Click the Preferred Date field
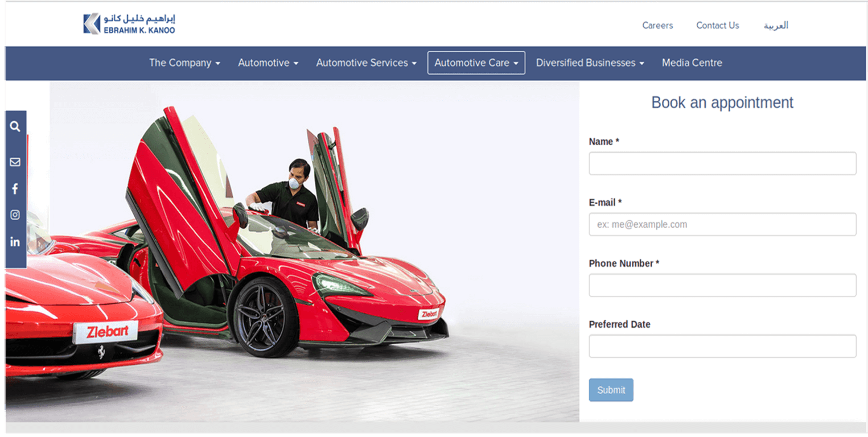Screen dimensions: 868x437 [x=722, y=347]
